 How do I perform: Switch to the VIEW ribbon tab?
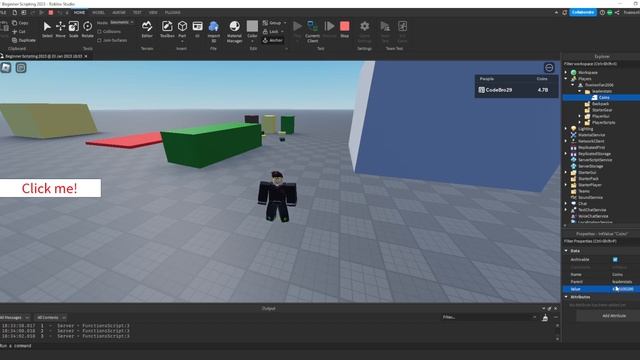(153, 13)
